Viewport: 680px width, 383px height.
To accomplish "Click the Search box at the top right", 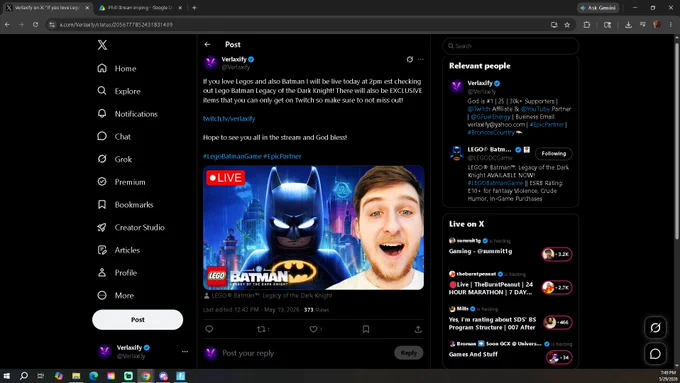I will pos(511,46).
